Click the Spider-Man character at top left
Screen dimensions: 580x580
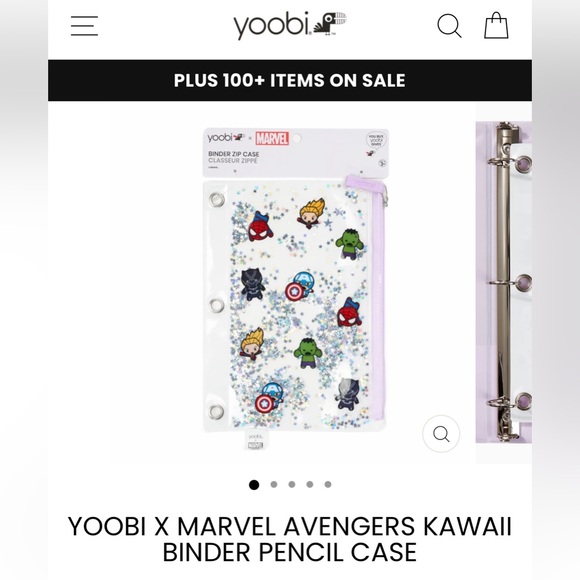point(260,227)
